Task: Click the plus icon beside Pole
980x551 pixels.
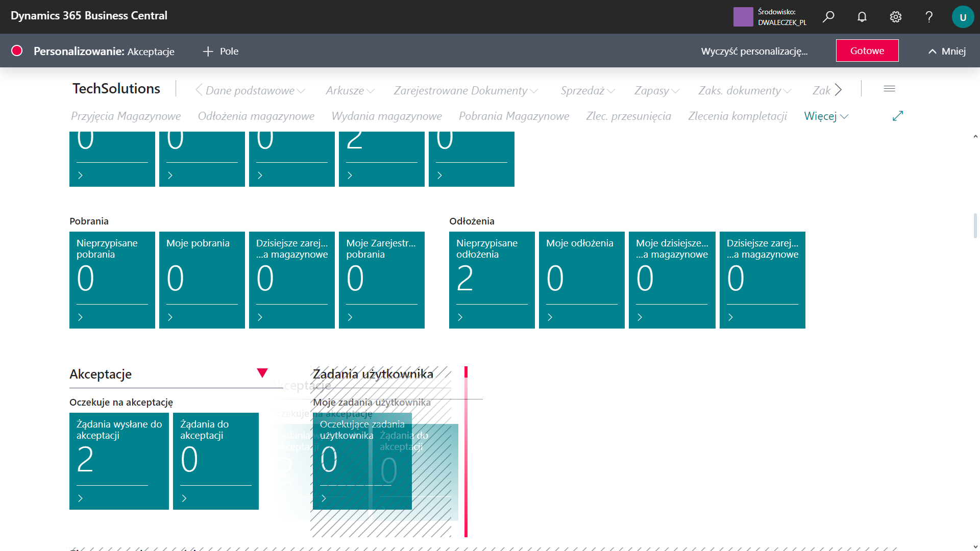Action: pos(208,51)
